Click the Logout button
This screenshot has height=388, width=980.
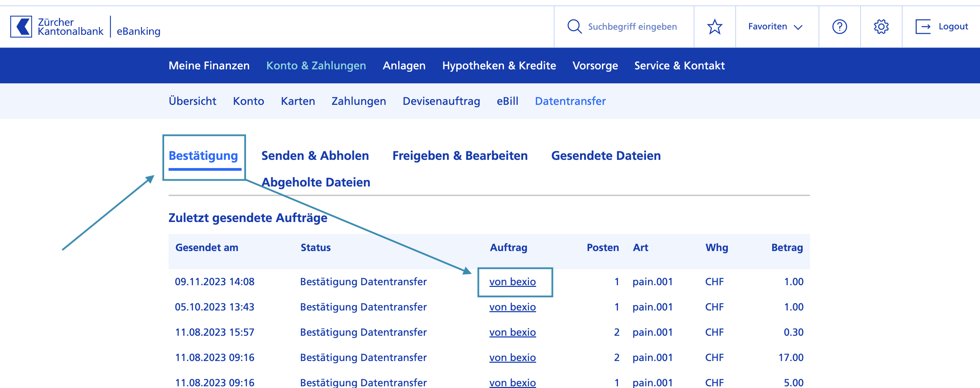[x=941, y=27]
